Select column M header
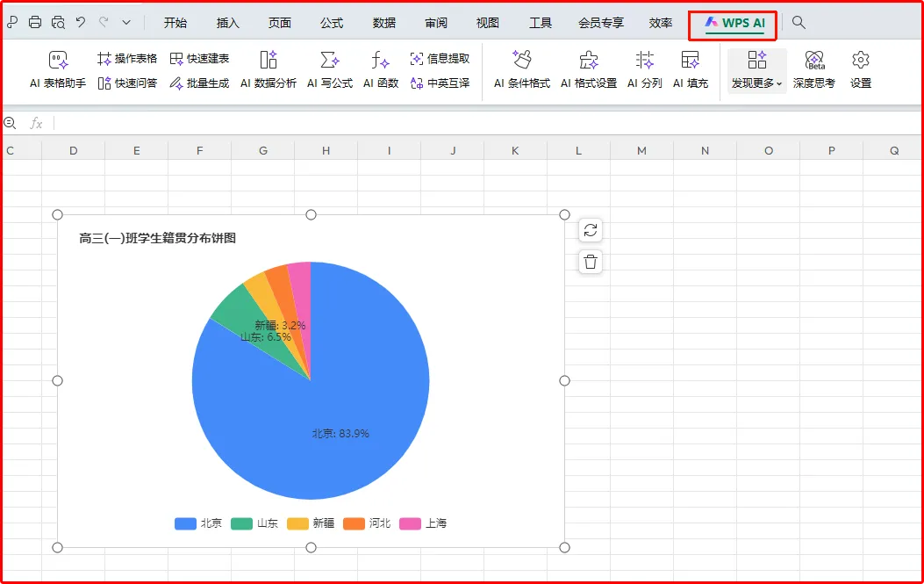This screenshot has width=924, height=584. pos(641,150)
